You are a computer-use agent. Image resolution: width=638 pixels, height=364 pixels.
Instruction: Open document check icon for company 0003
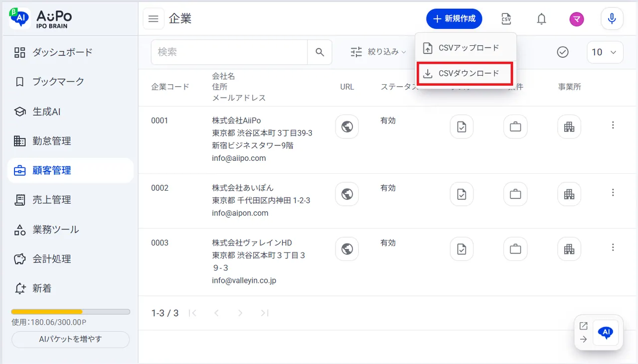tap(462, 249)
